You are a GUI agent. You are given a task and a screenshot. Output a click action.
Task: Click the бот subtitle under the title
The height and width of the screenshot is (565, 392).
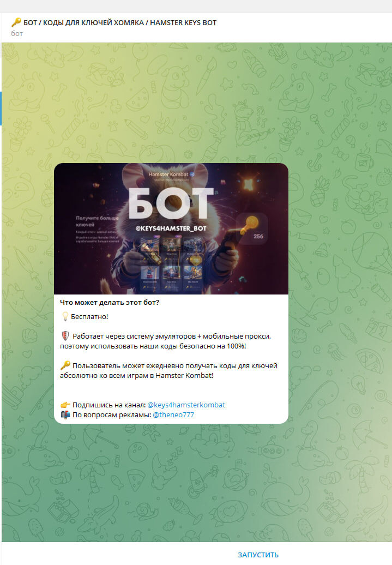[17, 33]
